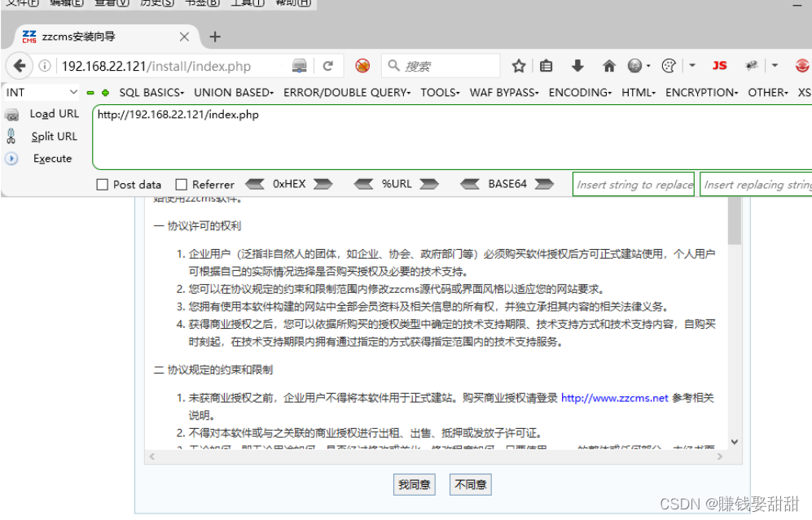The image size is (812, 520).
Task: Click the agreement vertical scrollbar thumb
Action: (x=735, y=221)
